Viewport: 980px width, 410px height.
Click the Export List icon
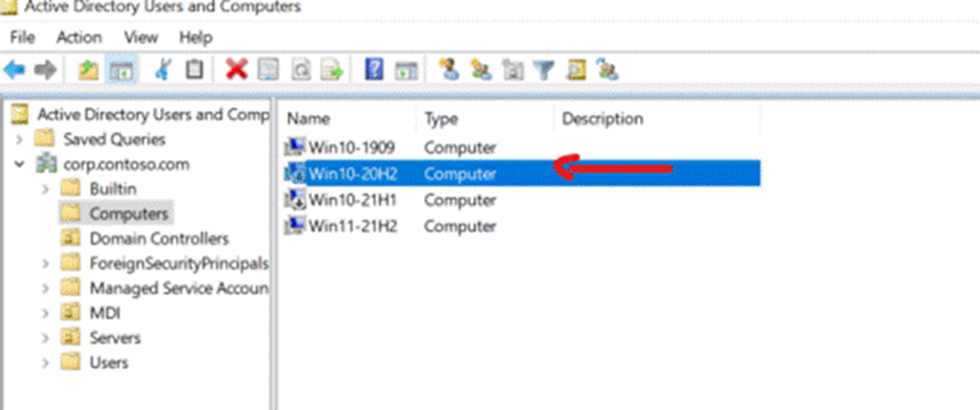point(332,70)
